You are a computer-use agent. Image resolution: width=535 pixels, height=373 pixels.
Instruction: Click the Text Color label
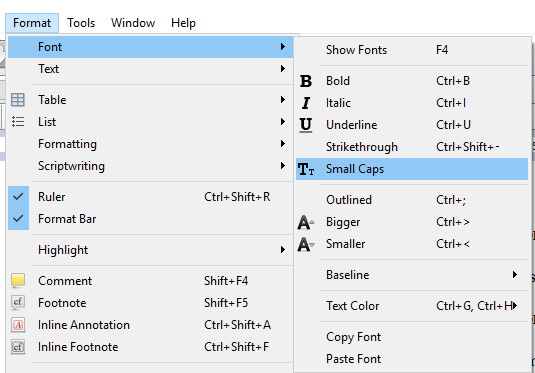pos(352,306)
